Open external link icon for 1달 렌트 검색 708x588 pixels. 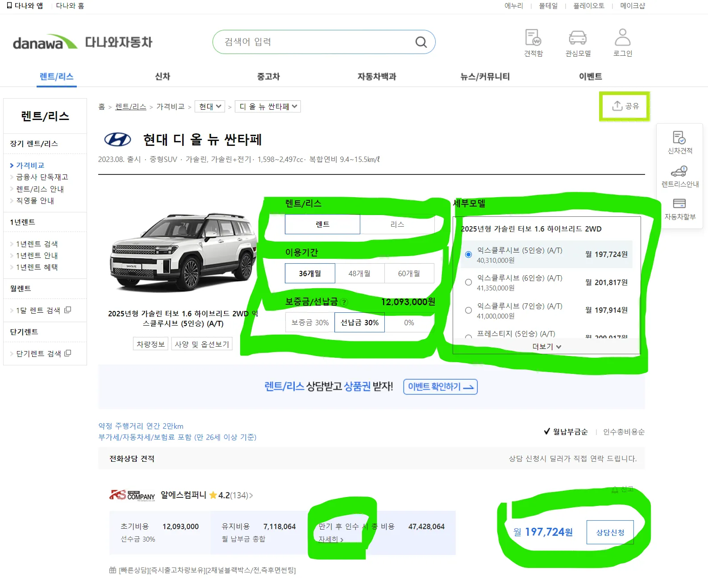pos(68,310)
